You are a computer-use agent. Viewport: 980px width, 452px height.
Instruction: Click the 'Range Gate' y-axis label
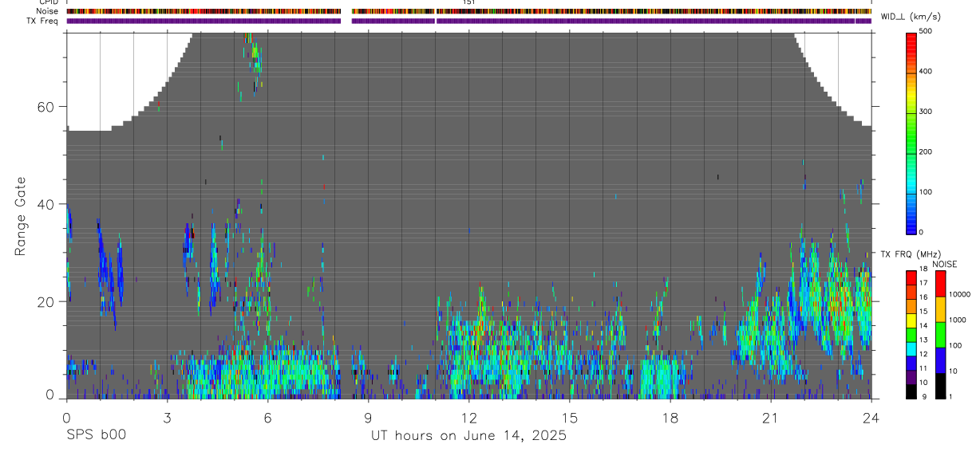coord(20,218)
